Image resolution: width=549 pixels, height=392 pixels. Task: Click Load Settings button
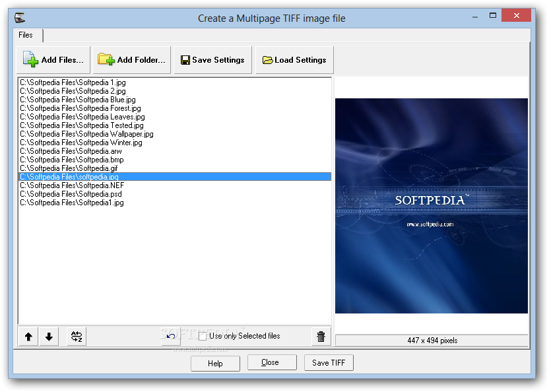pos(294,60)
